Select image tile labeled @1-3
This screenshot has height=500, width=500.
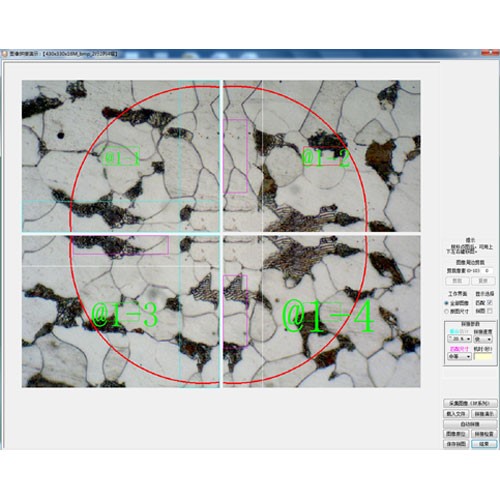pyautogui.click(x=121, y=311)
